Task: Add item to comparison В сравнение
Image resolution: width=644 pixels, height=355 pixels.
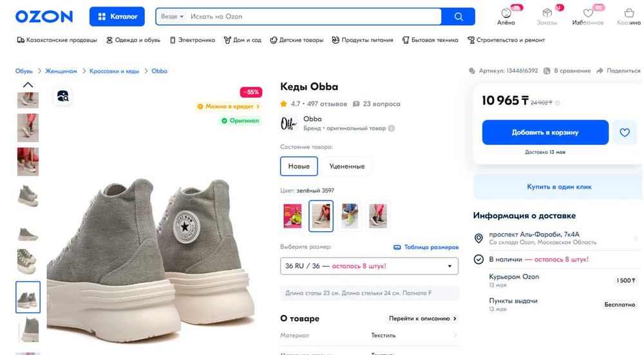Action: click(x=547, y=71)
